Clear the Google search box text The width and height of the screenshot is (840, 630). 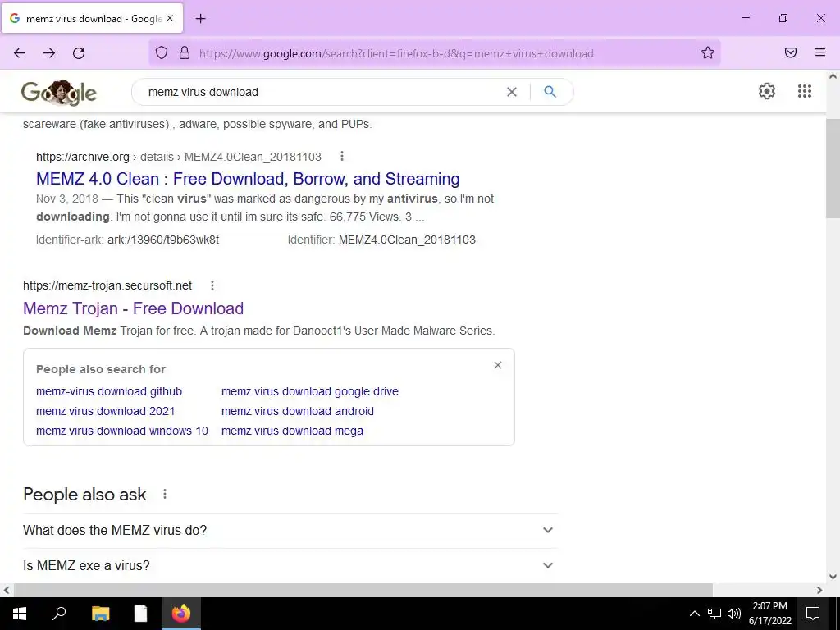[x=512, y=92]
